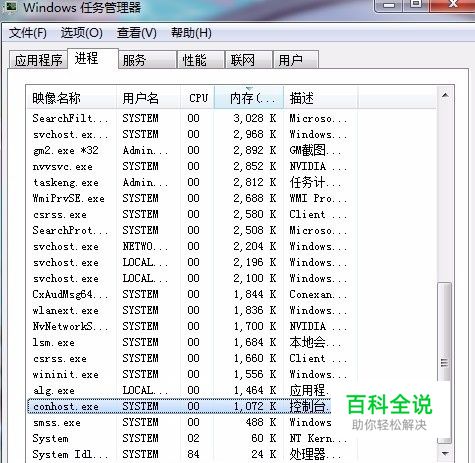Screen dimensions: 475x463
Task: Switch to the 用户 tab
Action: 296,60
